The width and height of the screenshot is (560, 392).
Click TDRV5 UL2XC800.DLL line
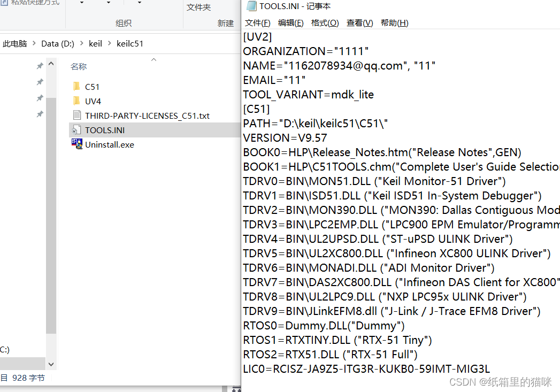tap(397, 253)
